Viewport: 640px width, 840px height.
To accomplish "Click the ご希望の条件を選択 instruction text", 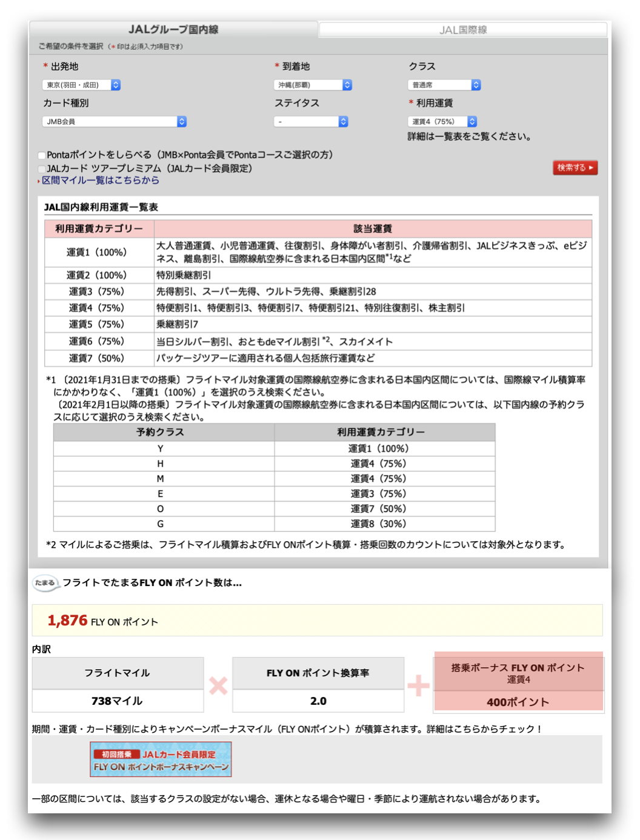I will [71, 46].
